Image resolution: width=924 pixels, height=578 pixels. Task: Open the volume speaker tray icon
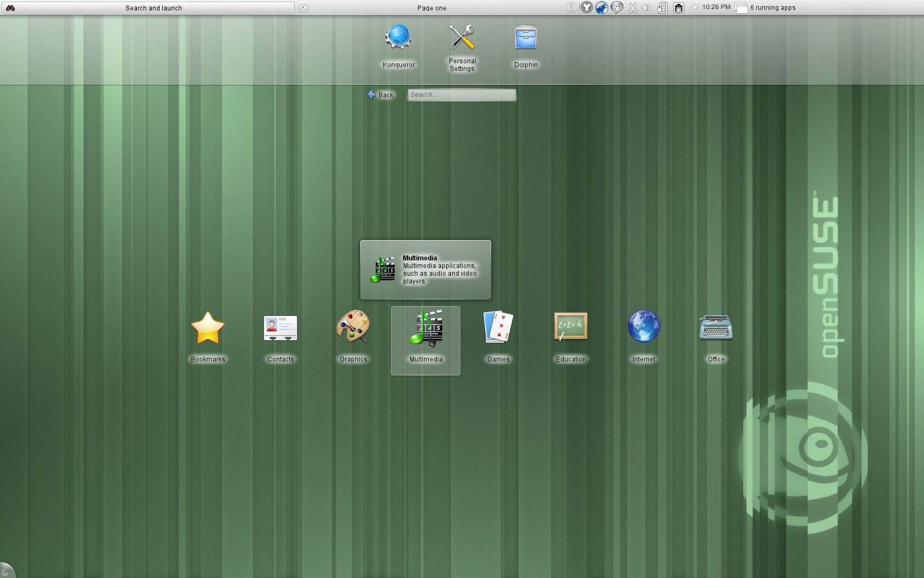(x=646, y=8)
